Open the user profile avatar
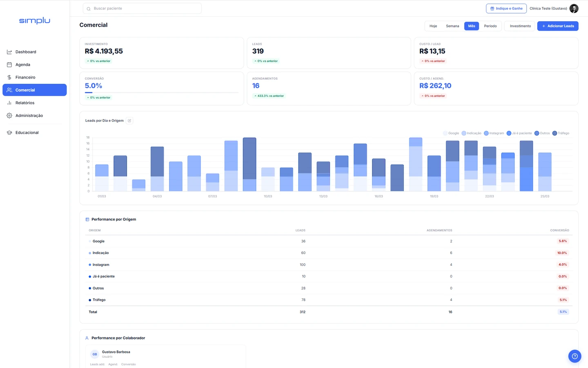Viewport: 588px width, 368px height. 574,9
